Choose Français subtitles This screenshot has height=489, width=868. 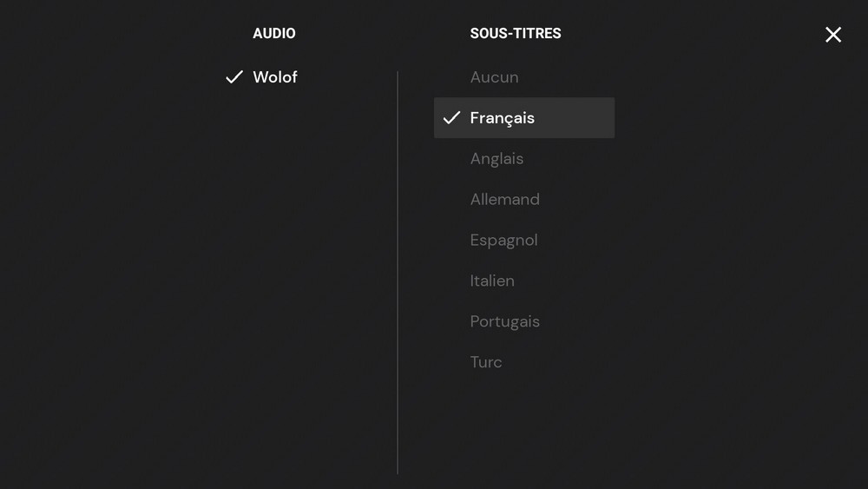[502, 118]
